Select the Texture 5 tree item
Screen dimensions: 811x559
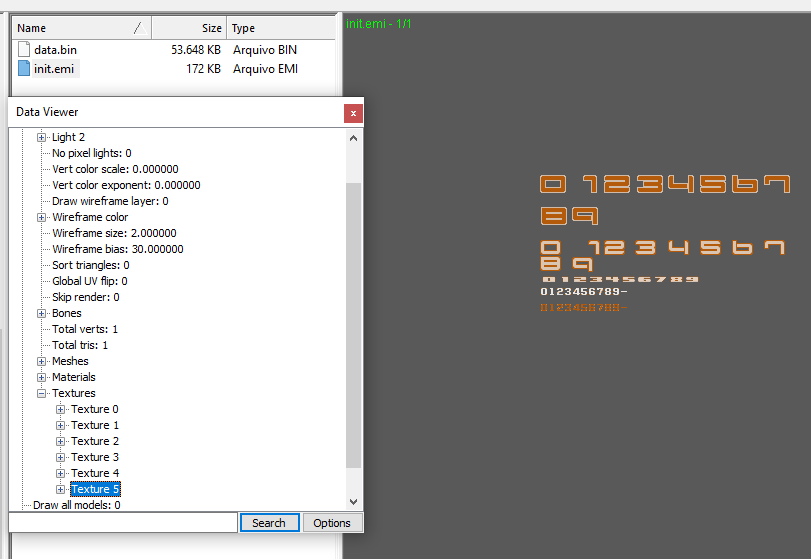(95, 489)
